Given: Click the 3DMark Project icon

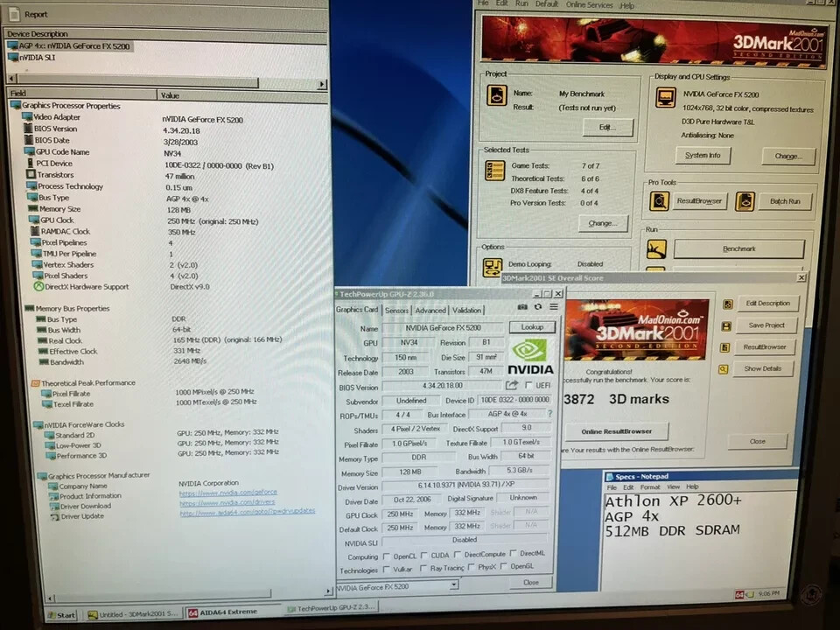Looking at the screenshot, I should pos(497,96).
